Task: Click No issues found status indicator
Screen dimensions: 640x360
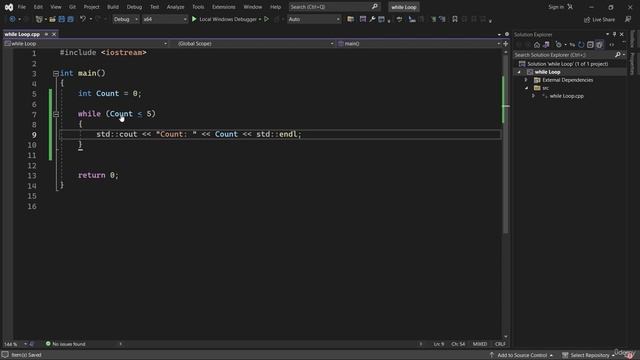Action: tap(66, 344)
